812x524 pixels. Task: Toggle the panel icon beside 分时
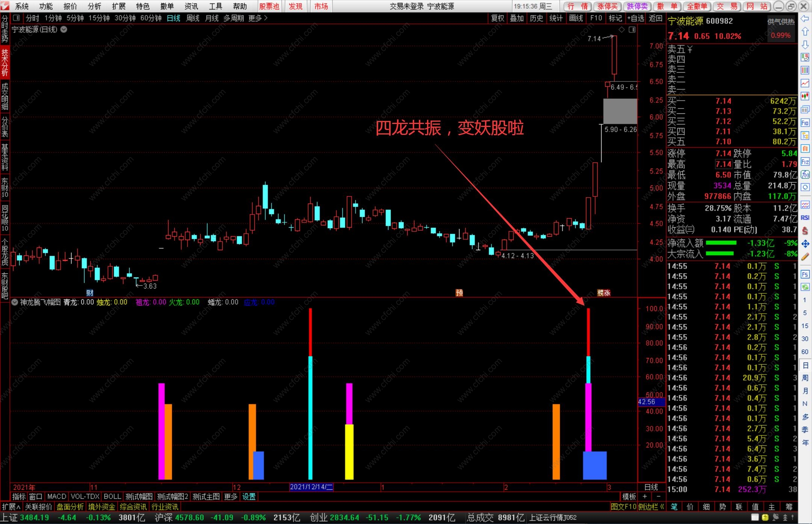(x=16, y=18)
